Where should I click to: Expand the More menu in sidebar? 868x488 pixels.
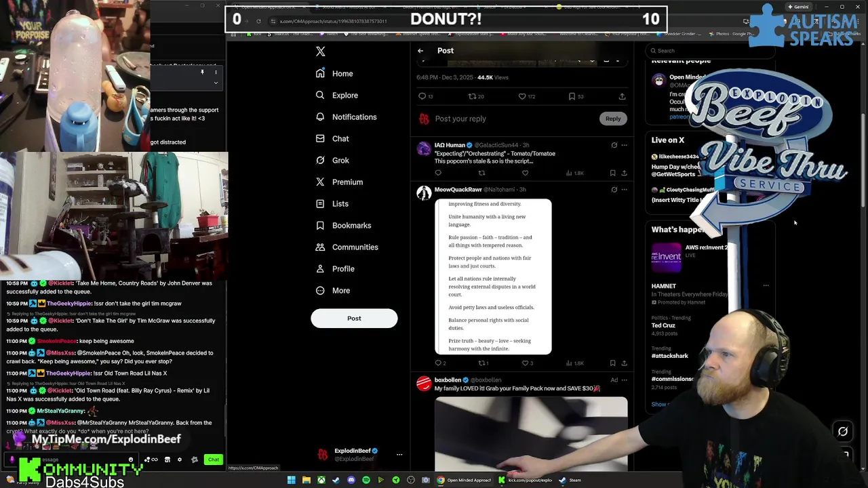coord(333,291)
